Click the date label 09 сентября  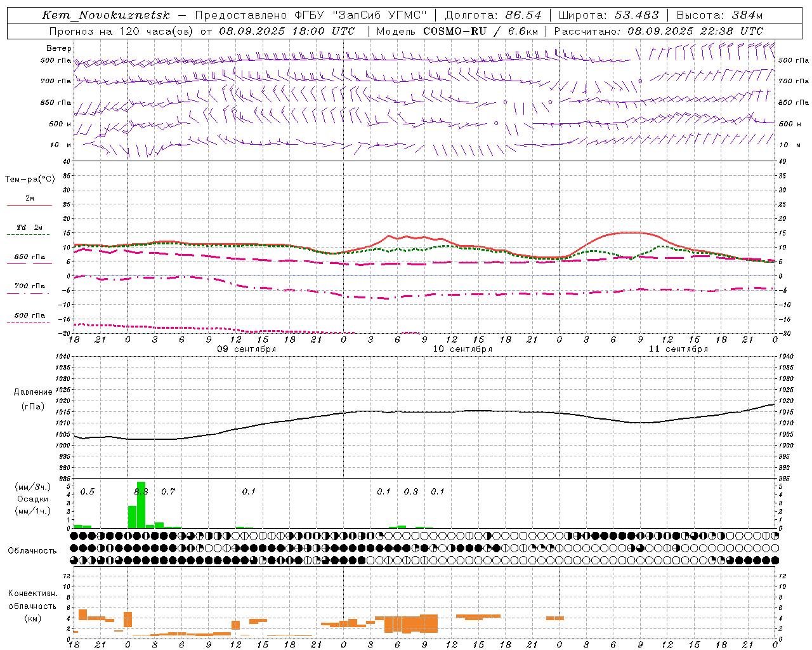247,349
